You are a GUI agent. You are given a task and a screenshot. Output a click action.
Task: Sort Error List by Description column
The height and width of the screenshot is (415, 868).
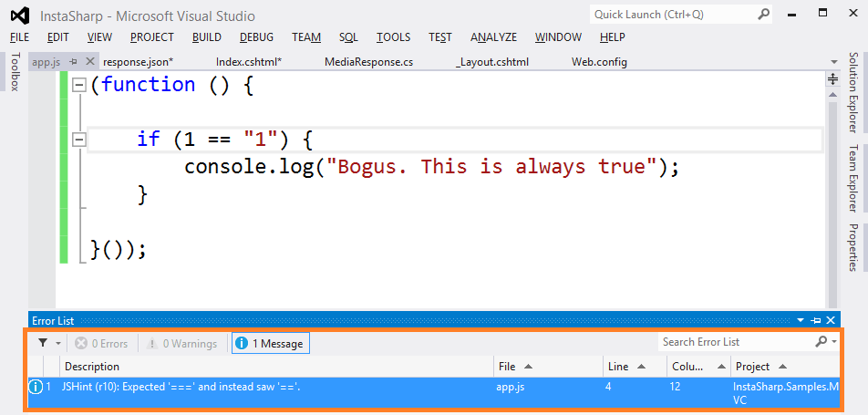277,367
